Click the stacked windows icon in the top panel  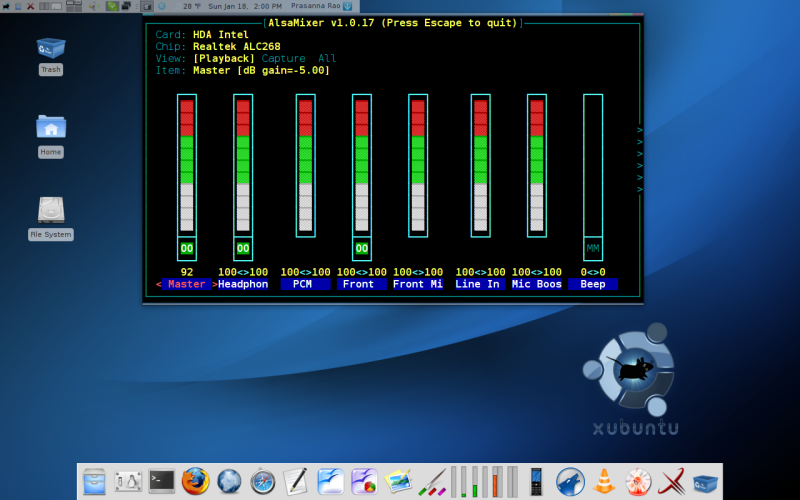click(126, 6)
